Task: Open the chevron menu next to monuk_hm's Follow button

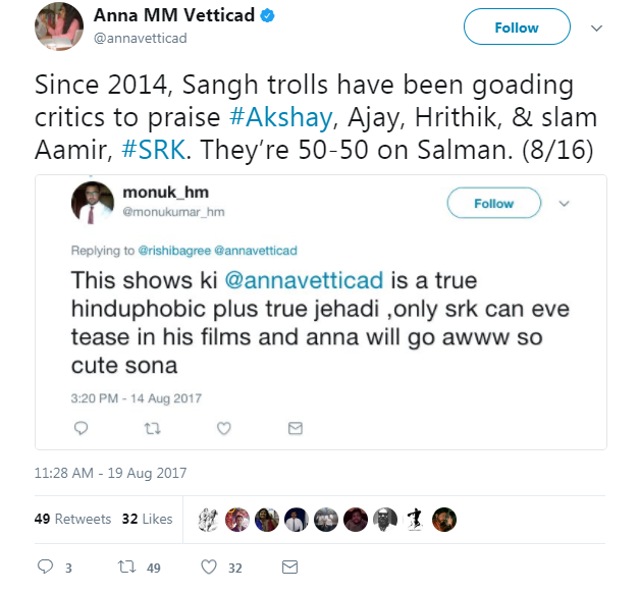Action: click(564, 203)
